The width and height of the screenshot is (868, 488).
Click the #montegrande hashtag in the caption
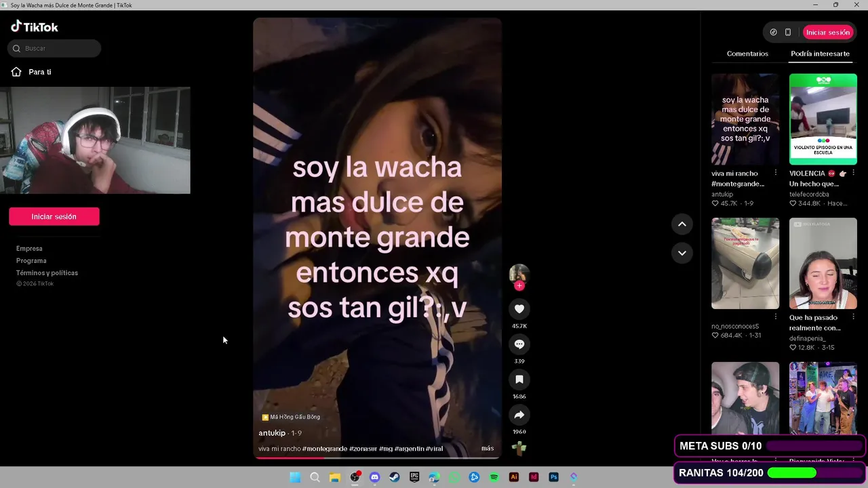point(325,449)
